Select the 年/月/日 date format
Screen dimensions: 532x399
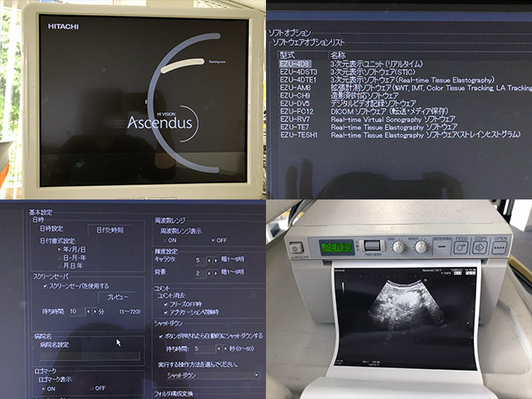(71, 249)
